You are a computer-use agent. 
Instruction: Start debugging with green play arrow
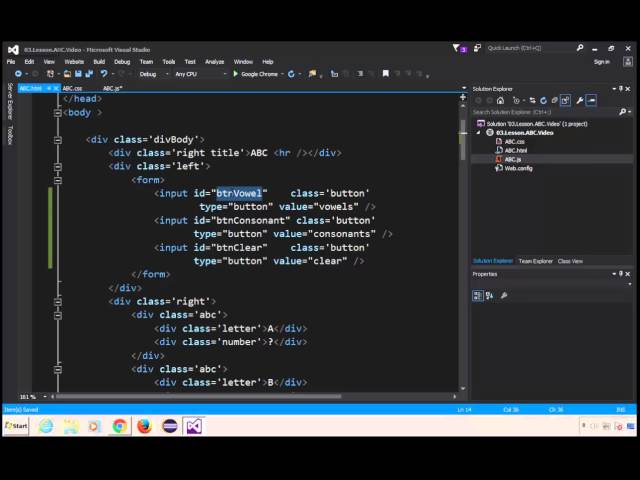pyautogui.click(x=235, y=74)
